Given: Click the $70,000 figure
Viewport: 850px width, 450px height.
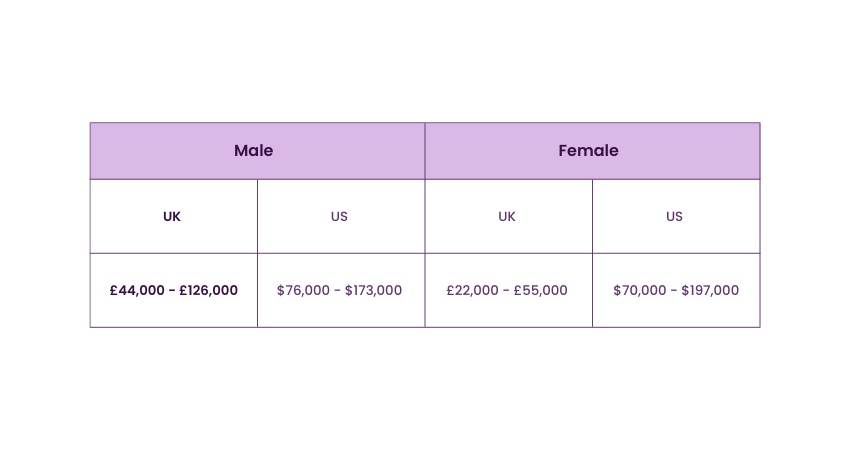Looking at the screenshot, I should tap(640, 291).
